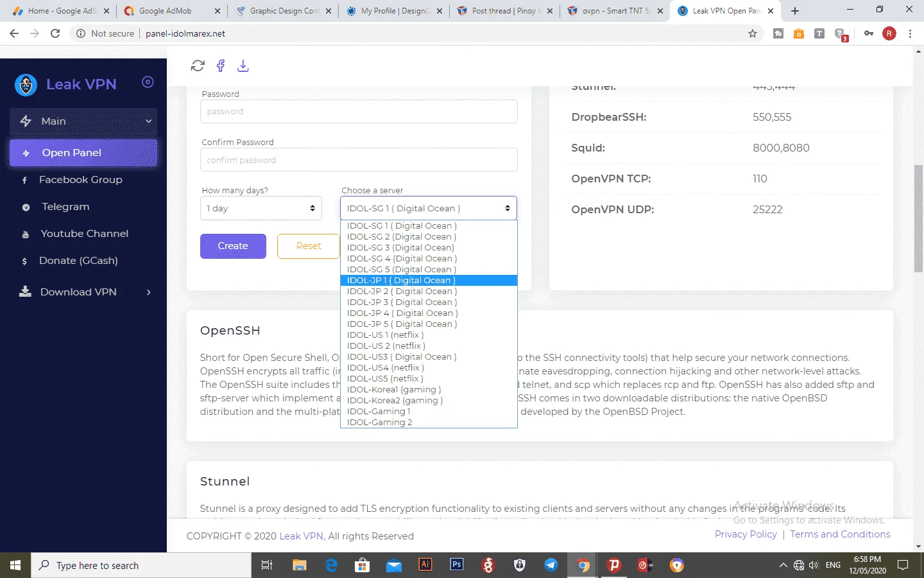
Task: Choose IDOL-Korea2 (gaming) server
Action: pyautogui.click(x=429, y=401)
